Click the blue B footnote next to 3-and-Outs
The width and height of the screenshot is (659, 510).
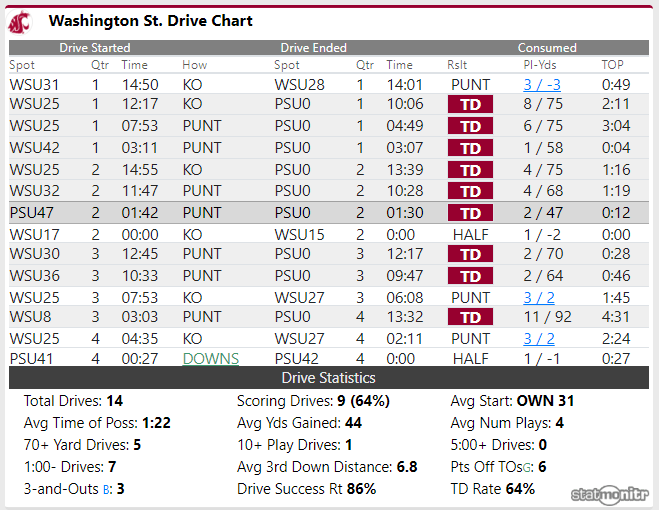pos(106,490)
